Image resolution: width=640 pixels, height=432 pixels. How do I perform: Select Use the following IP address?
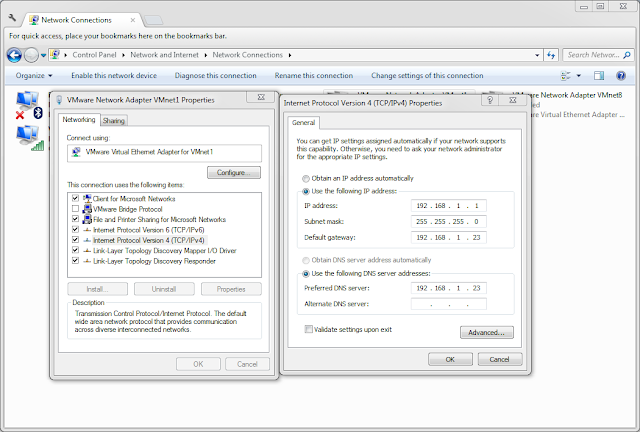(306, 191)
